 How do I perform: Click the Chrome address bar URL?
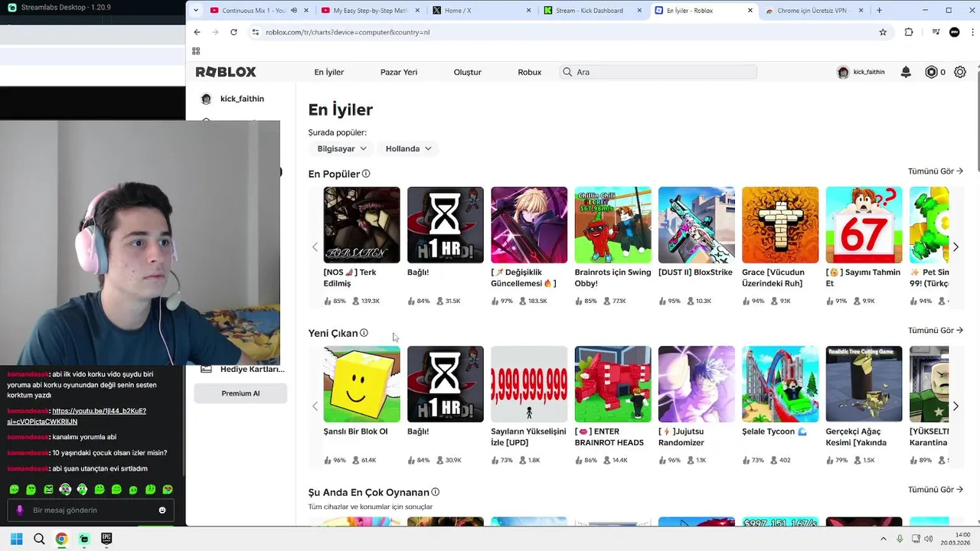[348, 32]
